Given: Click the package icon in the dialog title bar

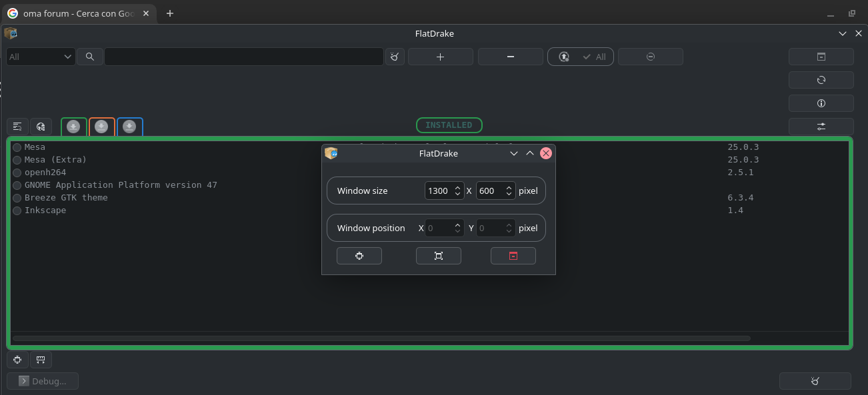Looking at the screenshot, I should coord(331,153).
